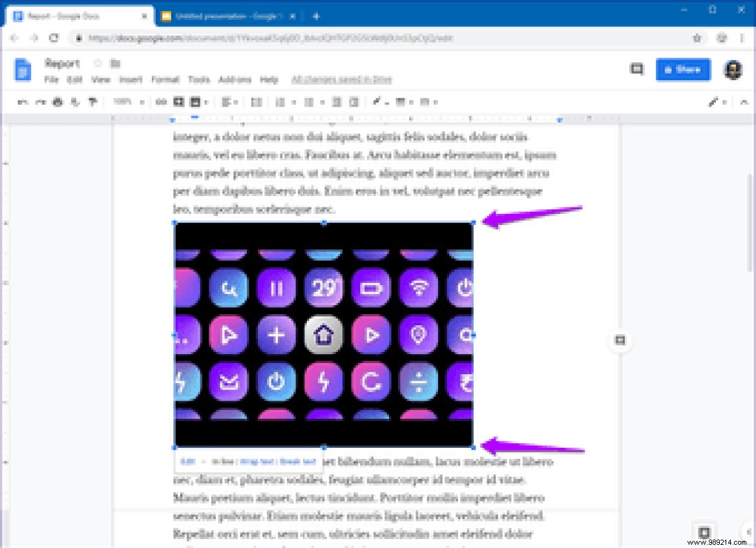Click the user profile avatar

point(733,70)
